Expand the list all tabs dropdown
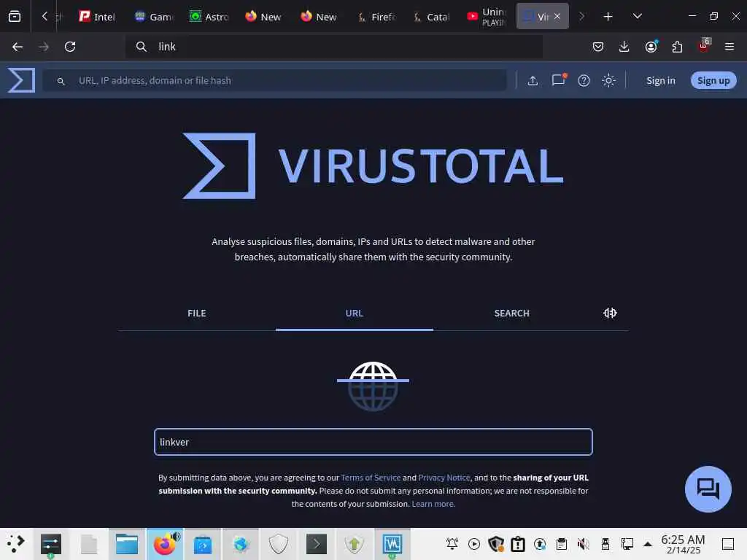 tap(637, 17)
